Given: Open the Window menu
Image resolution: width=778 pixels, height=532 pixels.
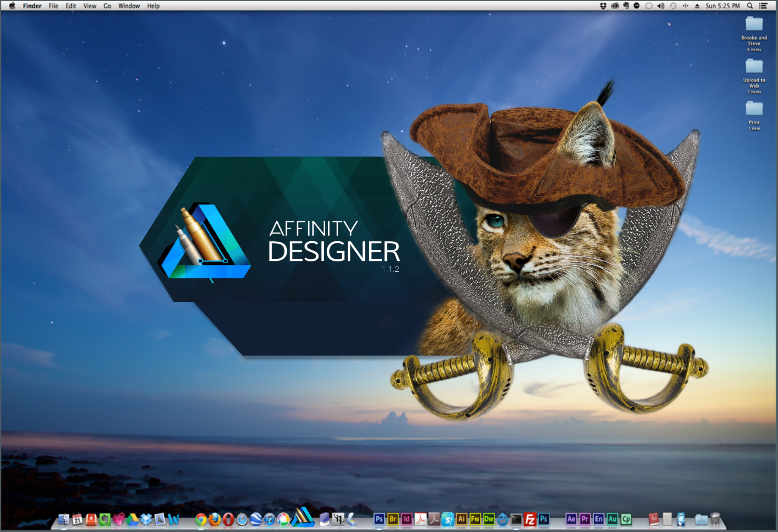Looking at the screenshot, I should (x=129, y=6).
